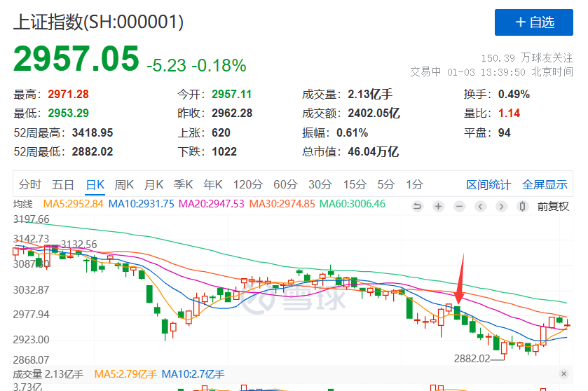The image size is (588, 391).
Task: Zoom in the K-line chart
Action: pos(438,206)
